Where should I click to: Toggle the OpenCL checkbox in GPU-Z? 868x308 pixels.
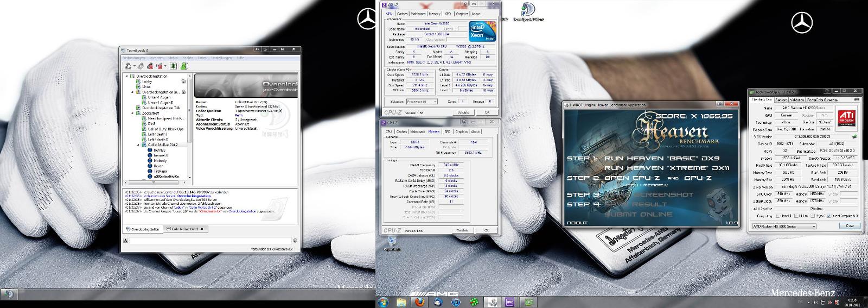(x=777, y=216)
